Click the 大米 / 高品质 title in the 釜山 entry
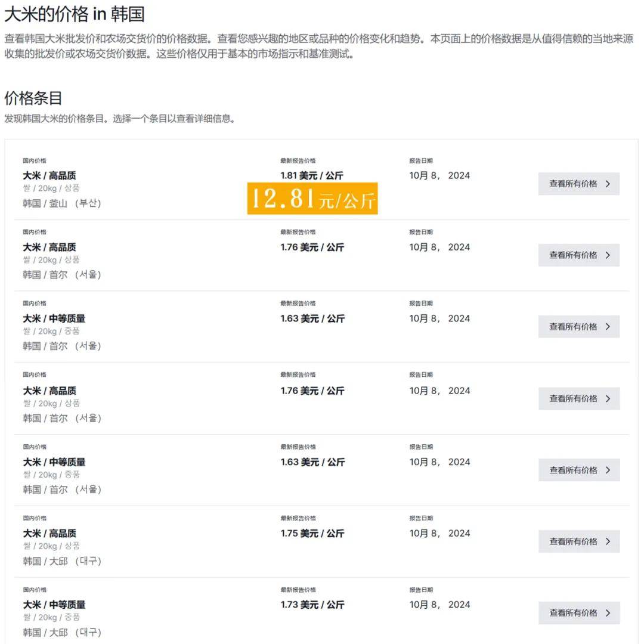The image size is (644, 644). coord(50,175)
